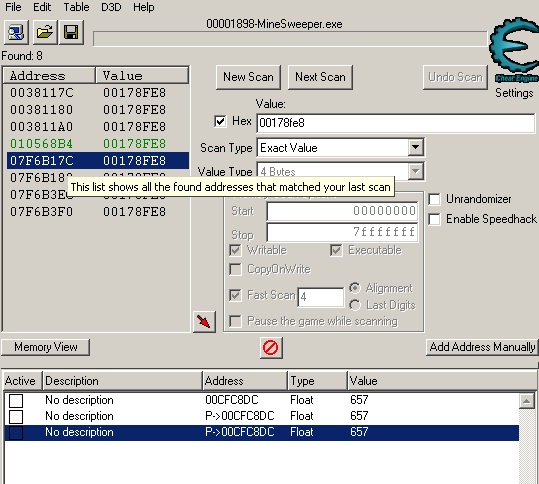
Task: Click the open folder icon
Action: (45, 33)
